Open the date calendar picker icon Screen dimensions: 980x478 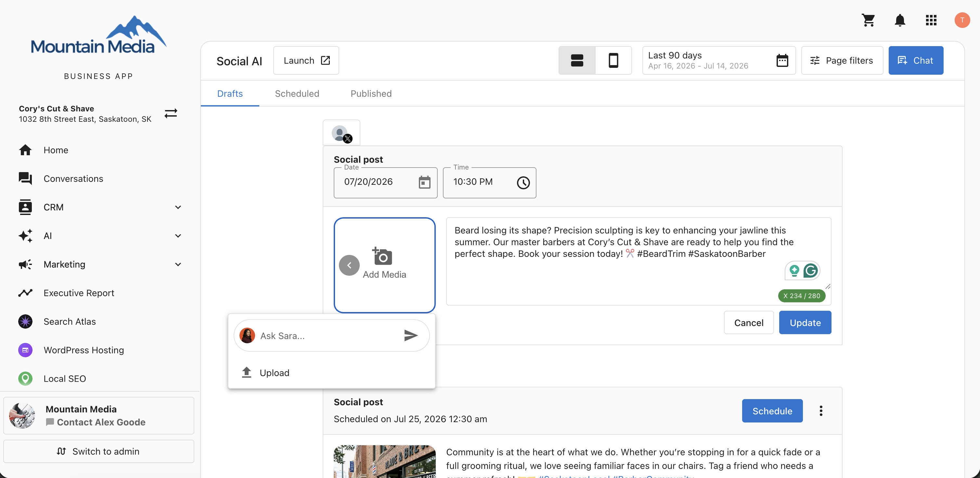point(424,182)
